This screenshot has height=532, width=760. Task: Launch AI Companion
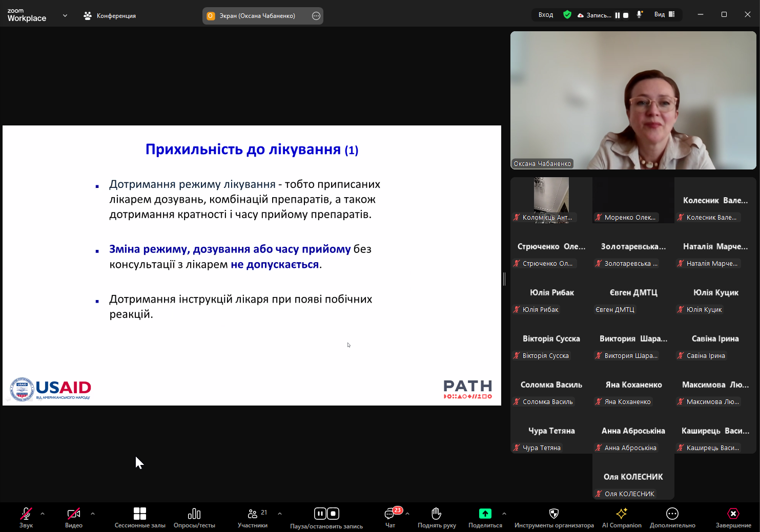622,514
